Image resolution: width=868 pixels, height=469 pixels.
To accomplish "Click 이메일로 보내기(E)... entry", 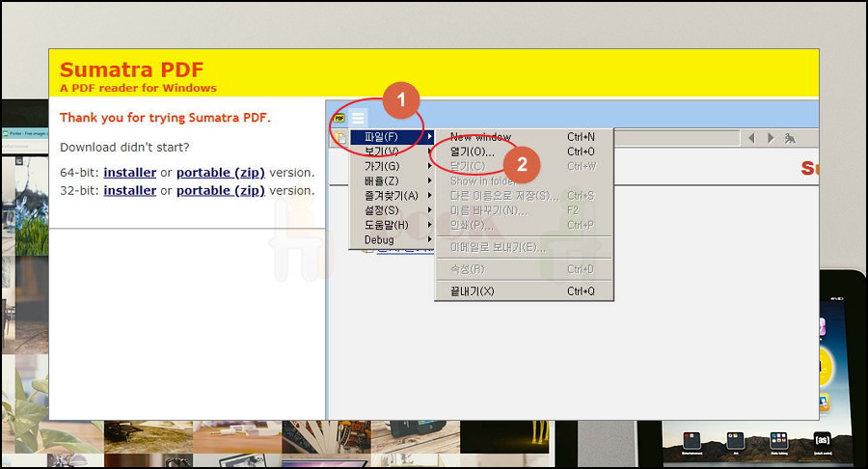I will pyautogui.click(x=524, y=247).
